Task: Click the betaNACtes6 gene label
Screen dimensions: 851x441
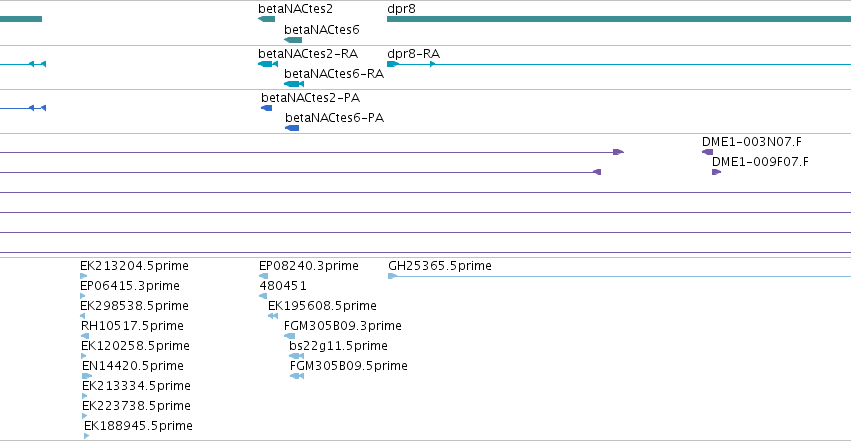Action: click(321, 30)
